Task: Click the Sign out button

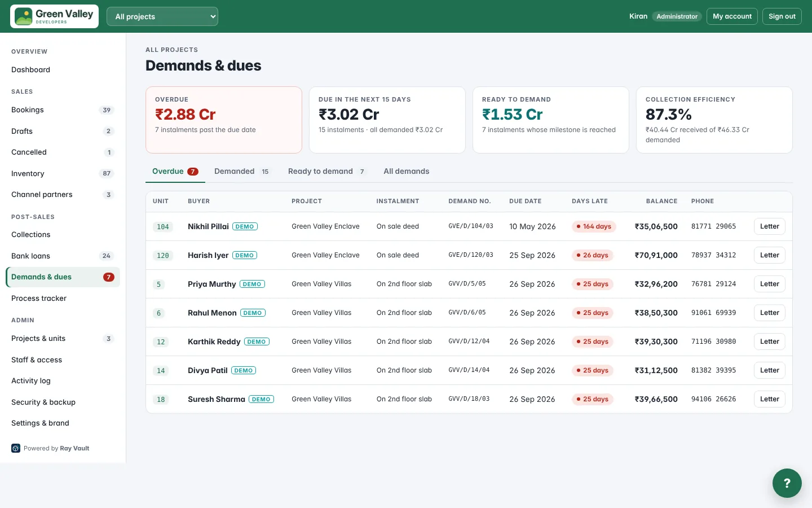Action: (782, 16)
